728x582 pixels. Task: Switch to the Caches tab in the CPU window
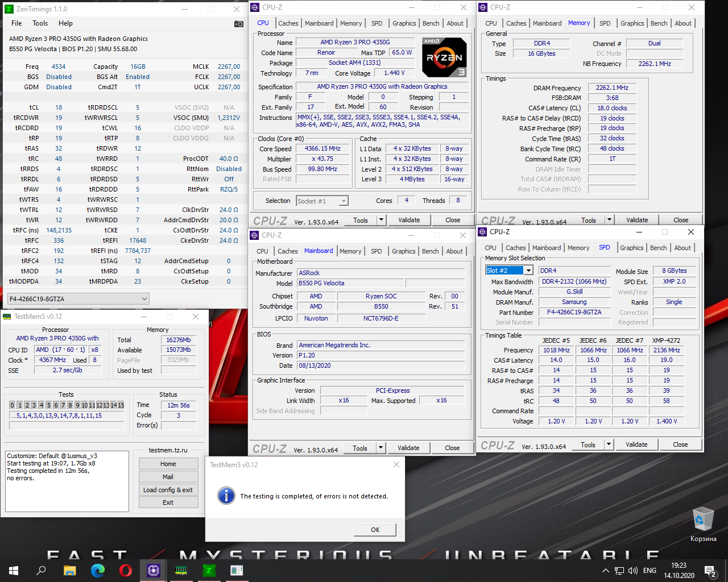[x=288, y=23]
